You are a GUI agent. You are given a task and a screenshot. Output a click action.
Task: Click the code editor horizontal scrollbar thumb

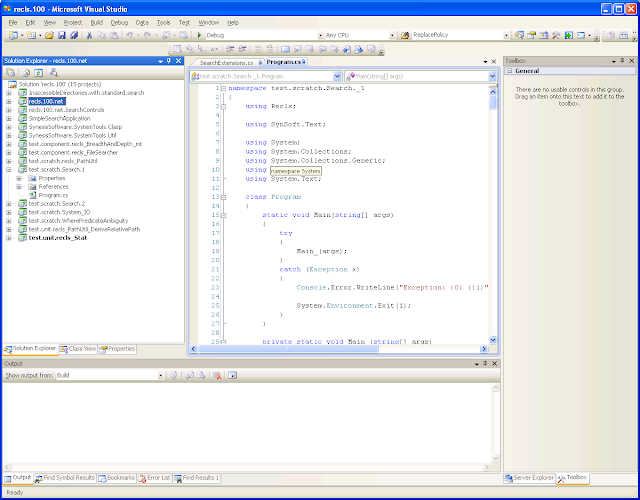(x=288, y=349)
